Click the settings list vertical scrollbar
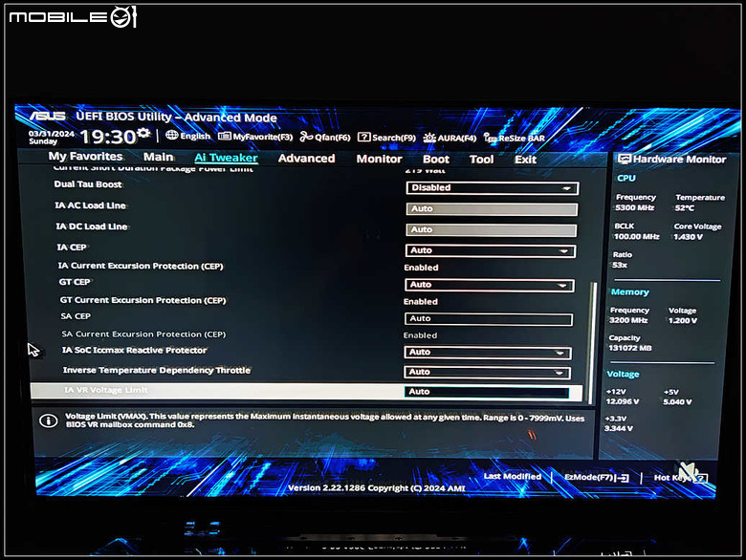 [592, 342]
